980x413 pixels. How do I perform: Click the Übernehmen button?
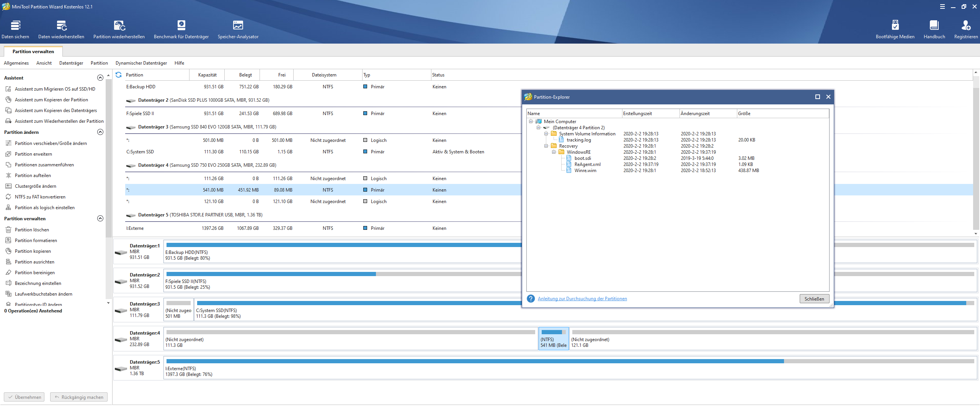tap(24, 397)
